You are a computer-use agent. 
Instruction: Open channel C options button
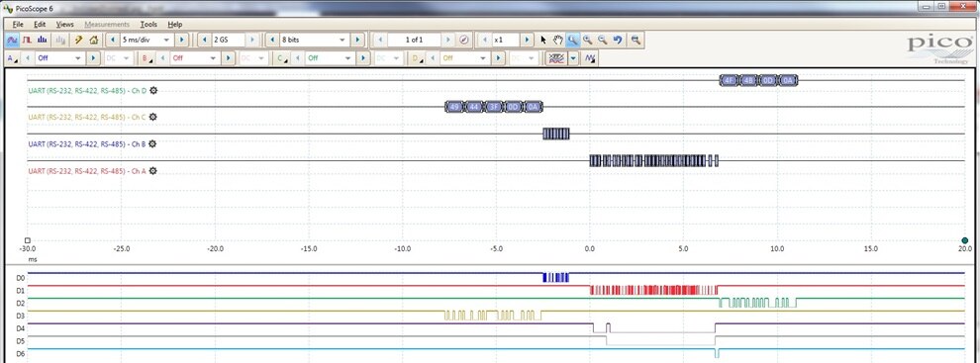pos(283,58)
